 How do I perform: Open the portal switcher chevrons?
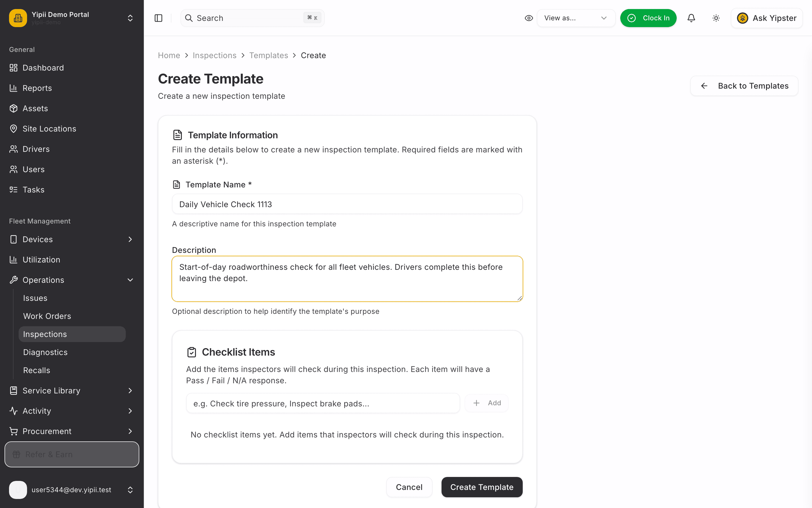pos(130,18)
